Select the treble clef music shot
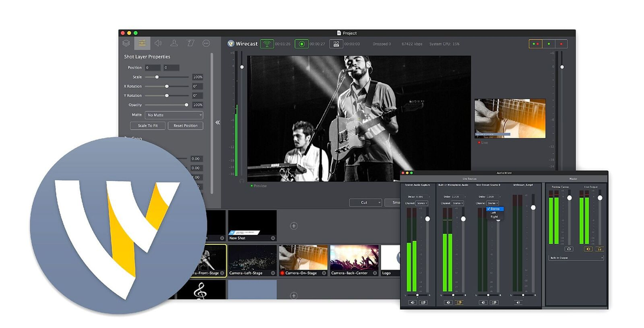Viewport: 644px width, 328px height. click(x=201, y=290)
